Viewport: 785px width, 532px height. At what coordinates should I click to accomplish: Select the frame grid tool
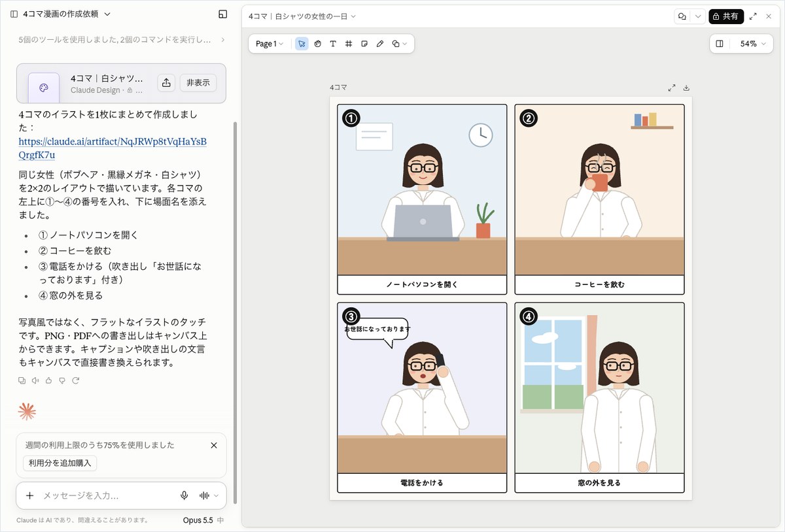coord(349,44)
